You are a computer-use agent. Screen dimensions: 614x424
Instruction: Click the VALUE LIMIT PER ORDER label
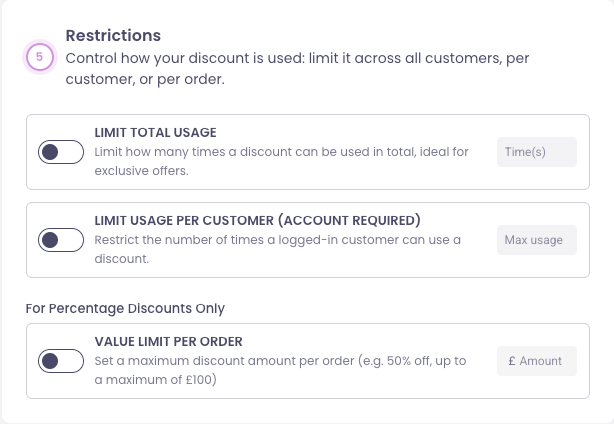pyautogui.click(x=168, y=341)
